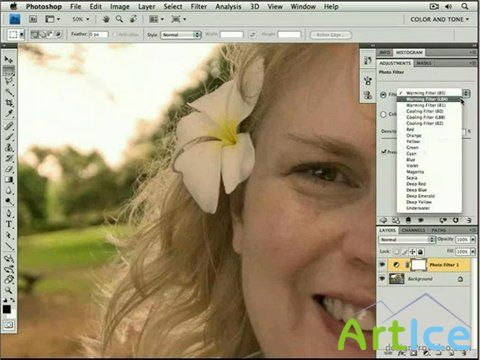Open the Opacity slider arrow
480x360 pixels.
[x=473, y=239]
